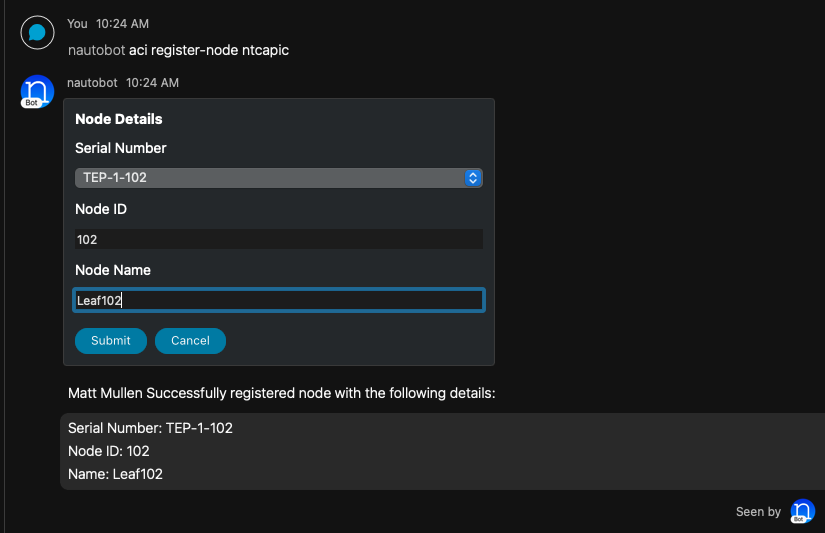Click the nautobot bot avatar beside the form

point(37,92)
